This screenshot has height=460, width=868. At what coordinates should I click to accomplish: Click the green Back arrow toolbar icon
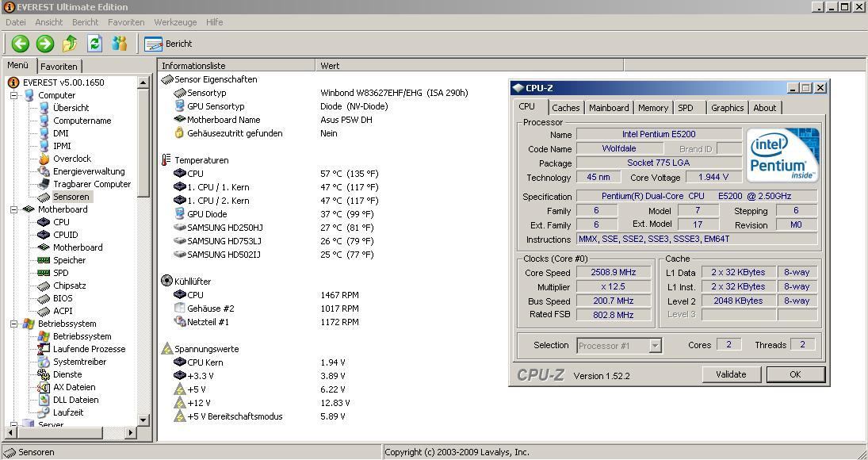click(x=21, y=44)
